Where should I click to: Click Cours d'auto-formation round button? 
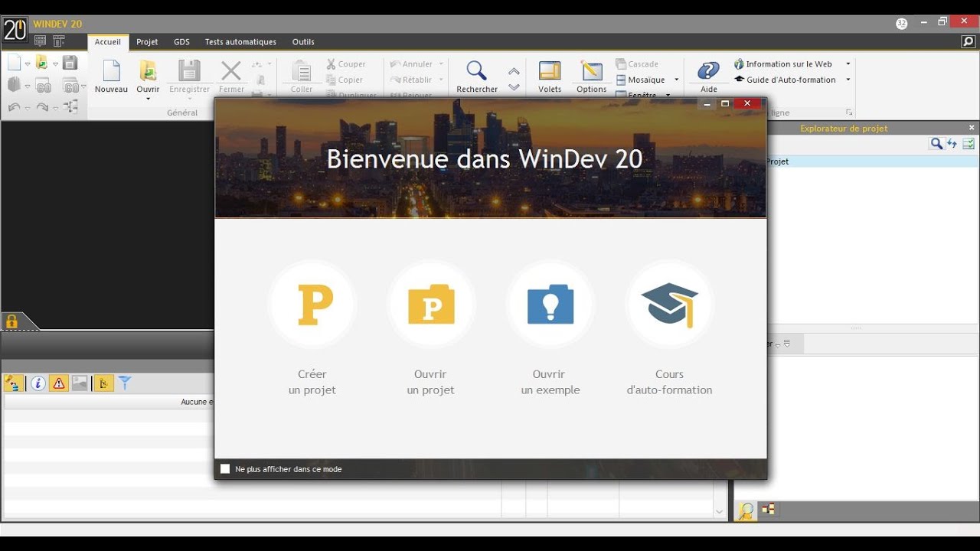pos(669,304)
